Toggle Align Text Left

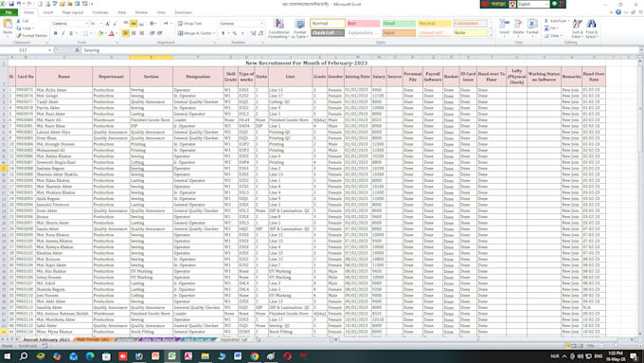point(126,33)
